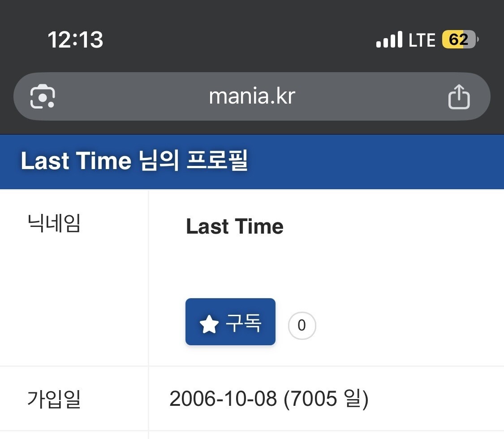Viewport: 504px width, 439px height.
Task: Focus the mania.kr address field
Action: [x=252, y=96]
